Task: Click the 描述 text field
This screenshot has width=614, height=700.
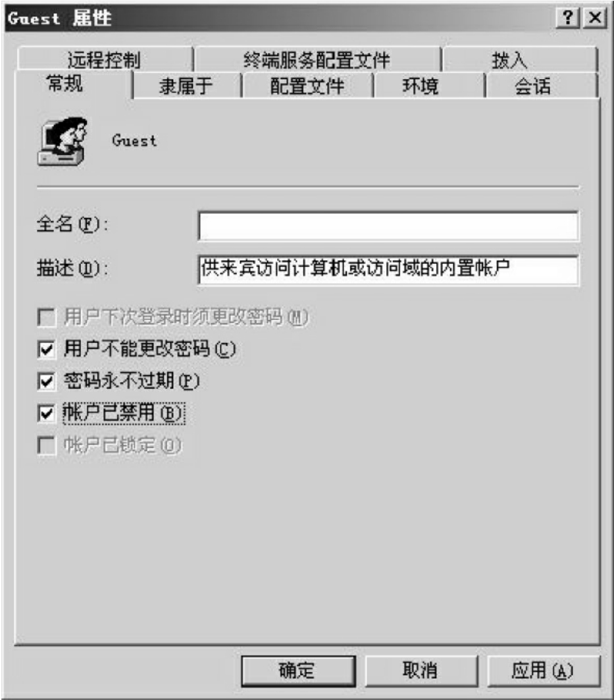Action: click(388, 269)
